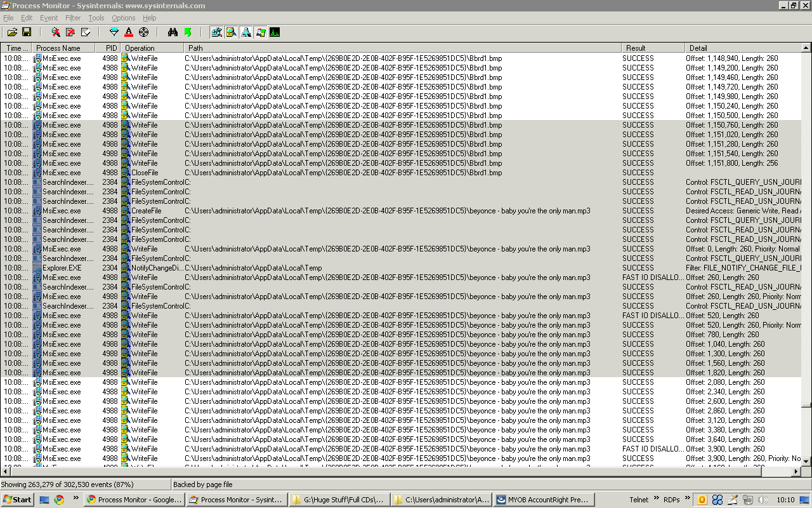
Task: Open the Edit menu
Action: point(27,18)
